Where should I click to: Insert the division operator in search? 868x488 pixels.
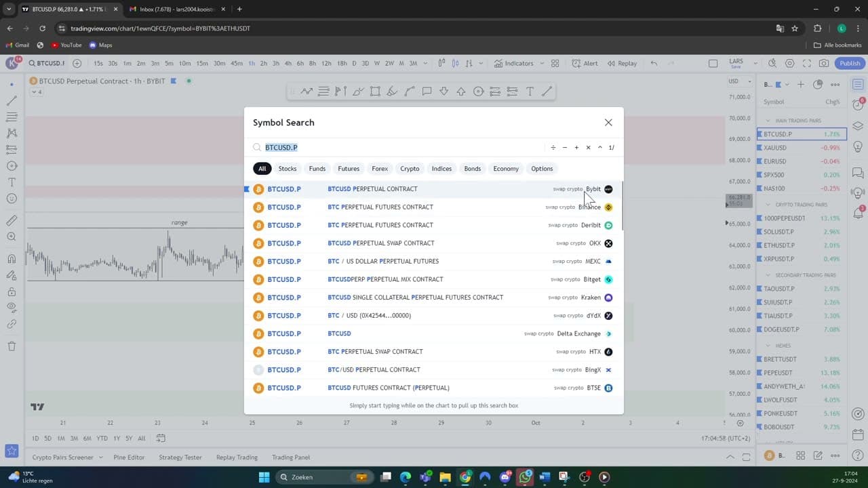[x=553, y=148]
